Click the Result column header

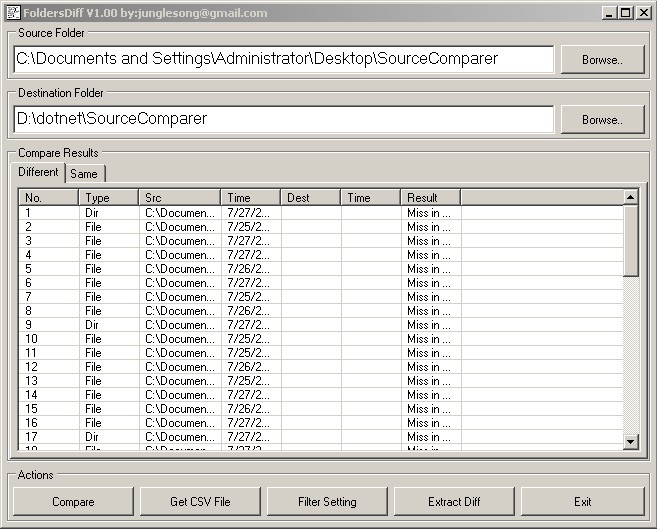pos(431,197)
